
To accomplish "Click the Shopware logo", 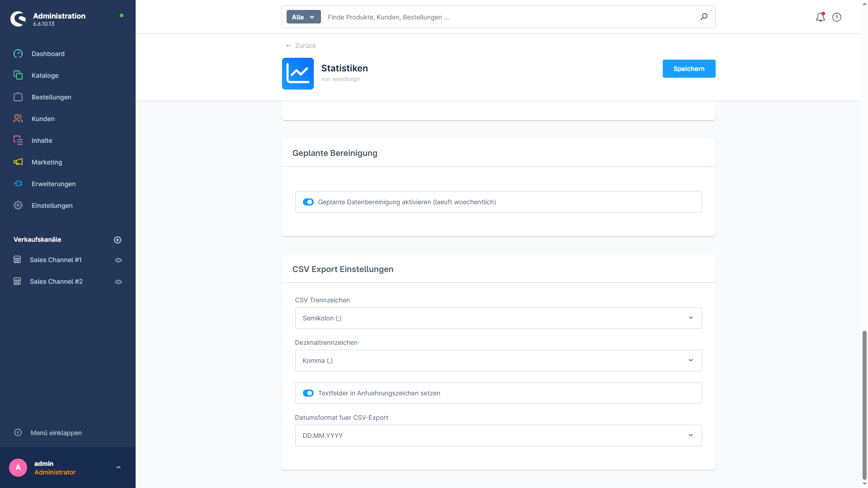I will point(18,19).
